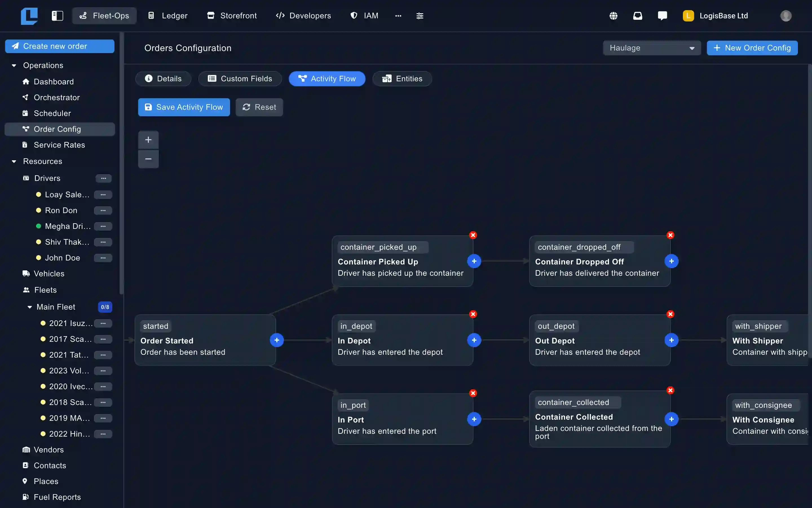Zoom in the flow canvas
Image resolution: width=812 pixels, height=508 pixels.
pos(148,140)
